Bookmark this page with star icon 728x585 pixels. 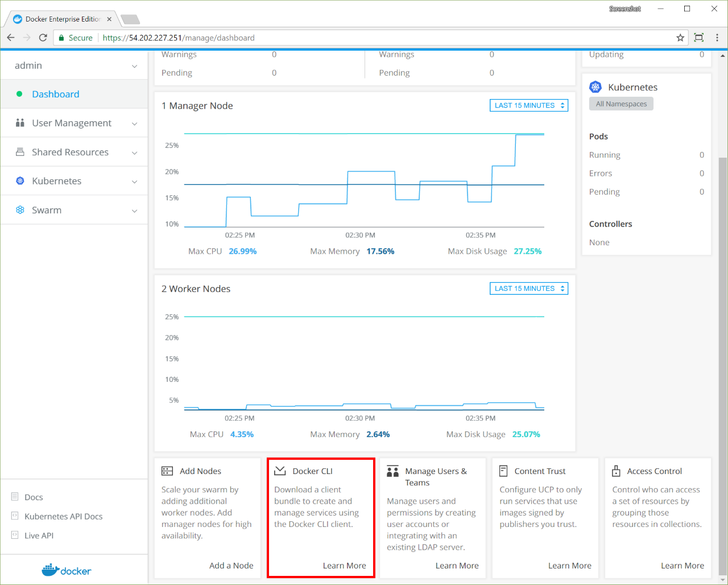680,38
